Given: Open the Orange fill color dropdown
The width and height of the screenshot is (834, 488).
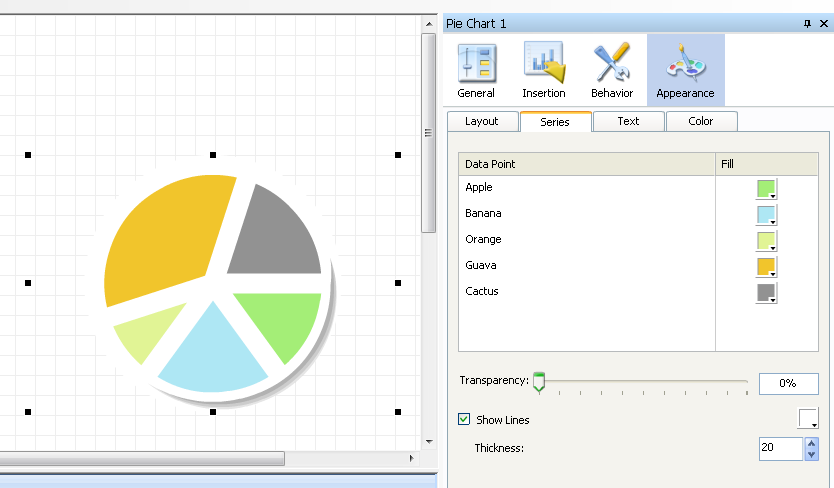Looking at the screenshot, I should tap(767, 241).
